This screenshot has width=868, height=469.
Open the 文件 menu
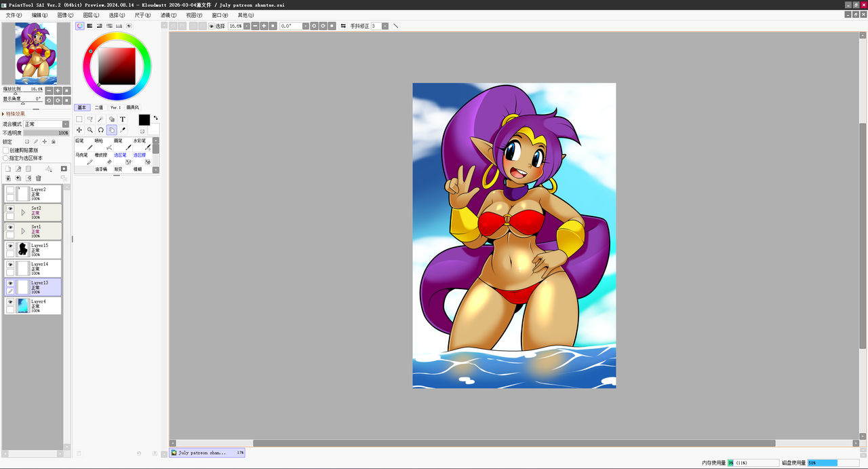pos(14,15)
